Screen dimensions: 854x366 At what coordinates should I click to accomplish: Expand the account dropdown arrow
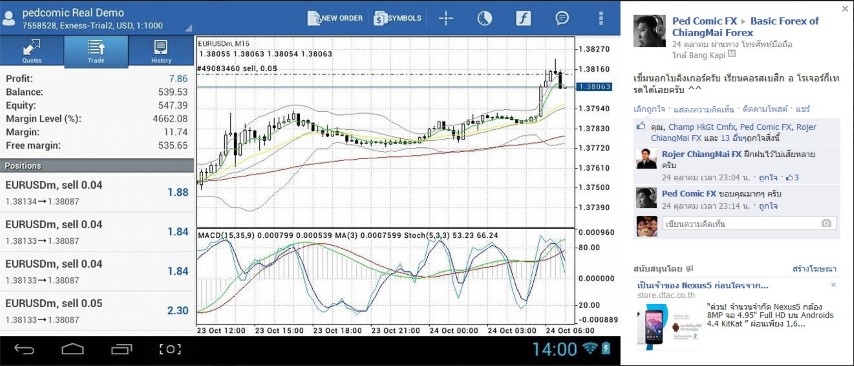pyautogui.click(x=188, y=28)
